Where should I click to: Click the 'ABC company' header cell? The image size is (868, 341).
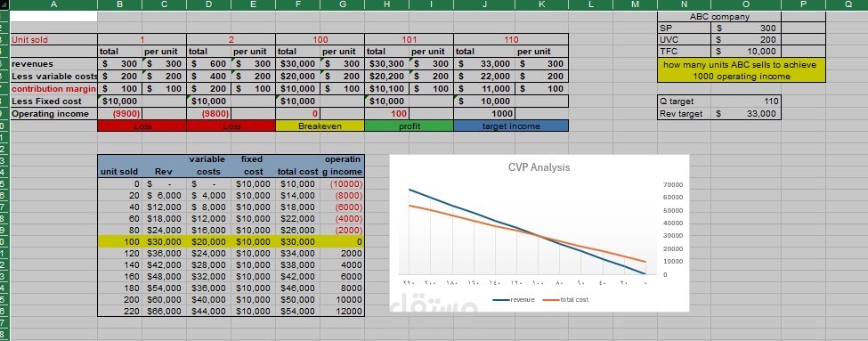719,17
